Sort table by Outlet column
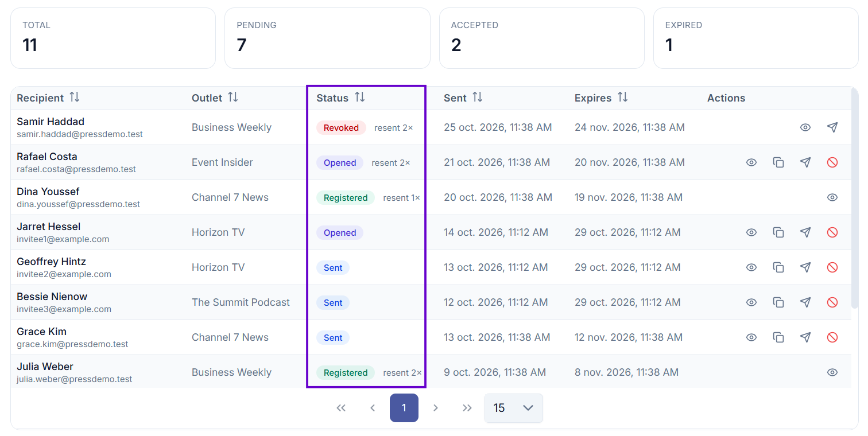The image size is (868, 436). pos(232,98)
